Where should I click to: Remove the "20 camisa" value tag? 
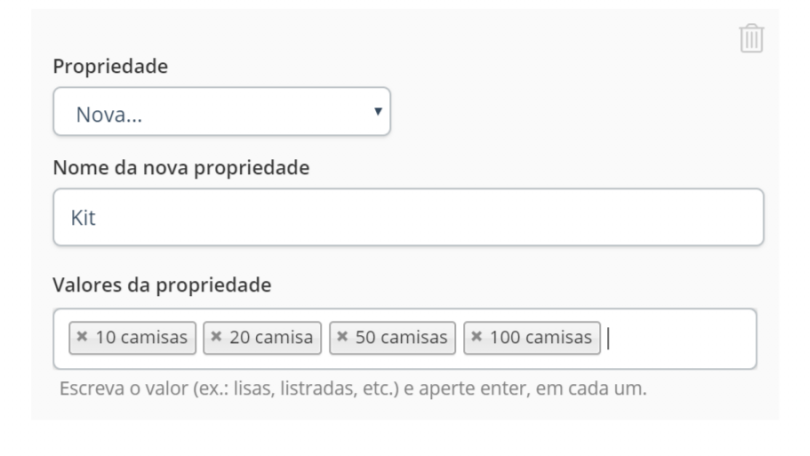(216, 337)
